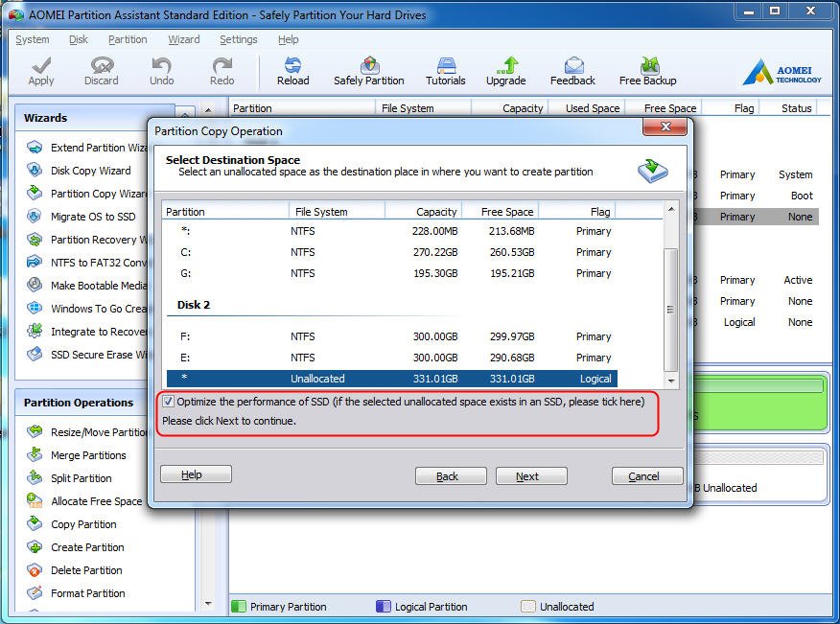Click the dialog Flag column header

coord(577,212)
